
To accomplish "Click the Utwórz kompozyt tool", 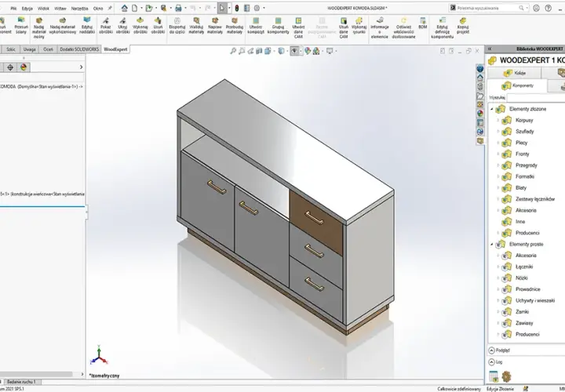I will (256, 25).
